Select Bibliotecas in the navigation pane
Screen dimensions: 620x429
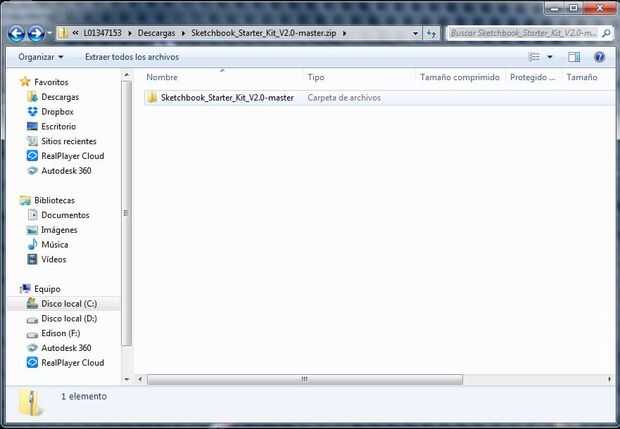coord(54,200)
